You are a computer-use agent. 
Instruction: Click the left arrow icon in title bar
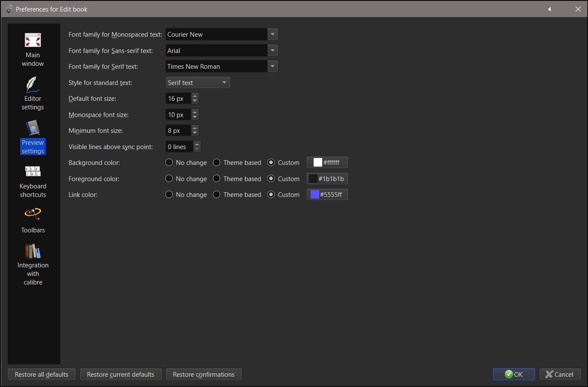550,9
